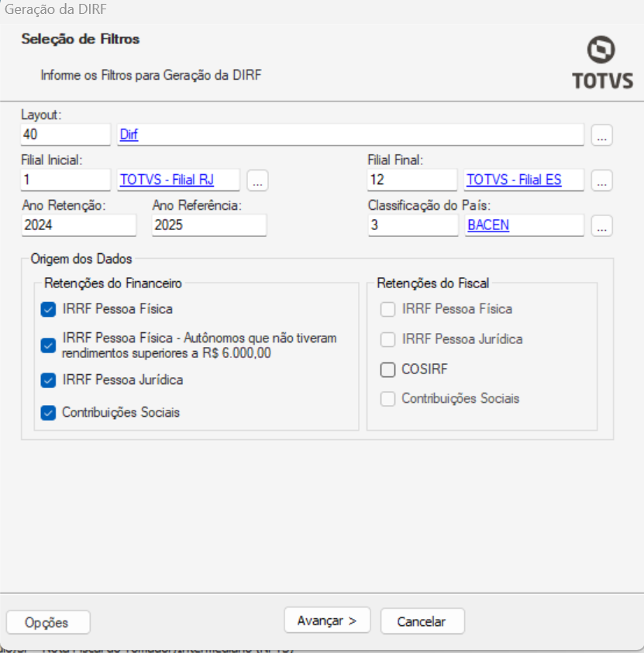Open the BACEN classification link
The image size is (644, 653).
[x=488, y=225]
